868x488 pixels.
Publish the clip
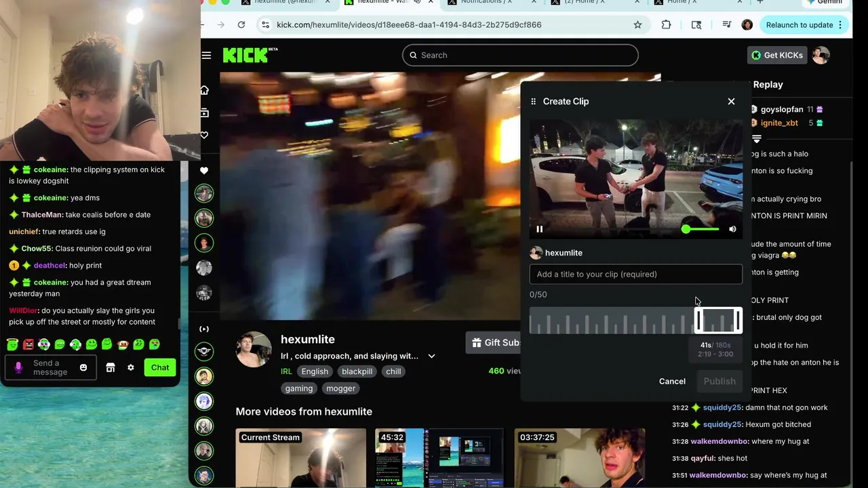click(x=719, y=381)
